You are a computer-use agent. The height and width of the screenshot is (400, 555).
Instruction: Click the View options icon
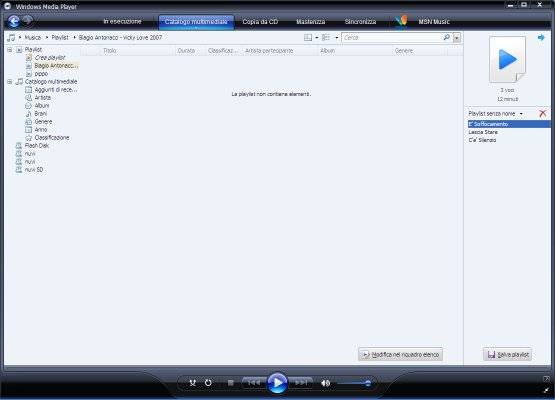point(326,38)
